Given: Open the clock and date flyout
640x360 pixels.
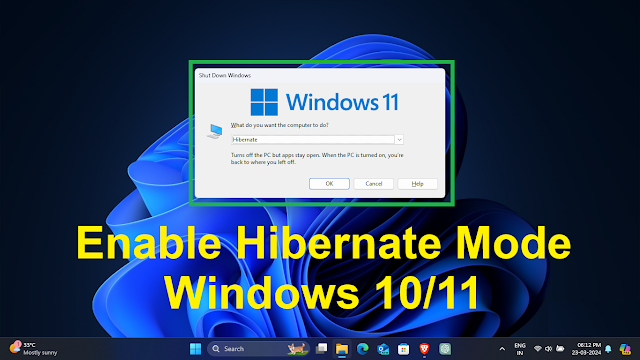Looking at the screenshot, I should coord(586,349).
